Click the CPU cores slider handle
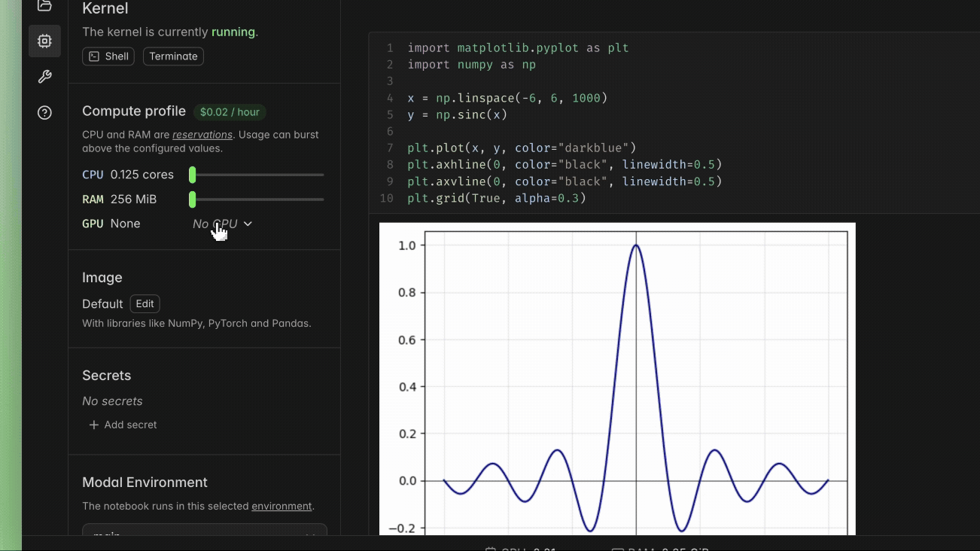 pyautogui.click(x=193, y=175)
